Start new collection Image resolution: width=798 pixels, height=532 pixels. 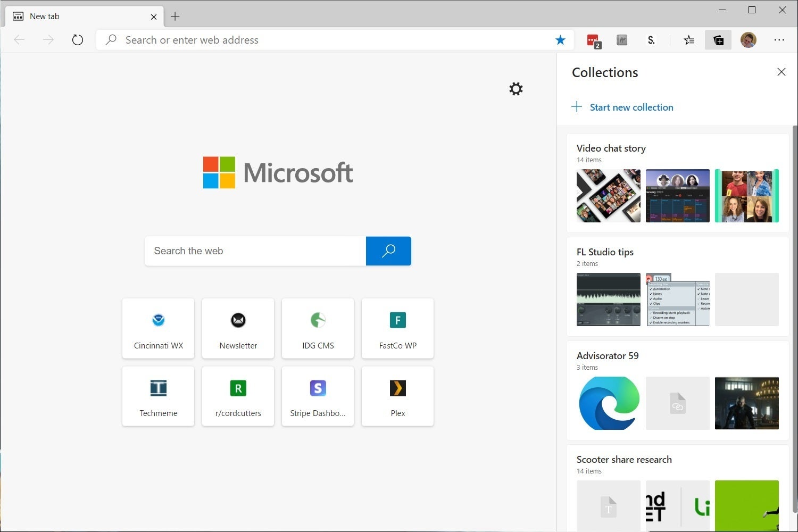622,107
